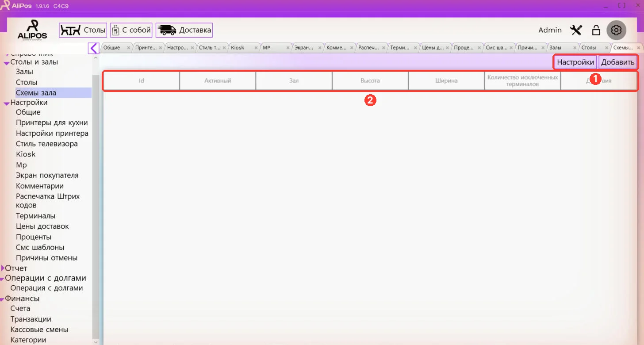Collapse the Столы и залы tree section

click(7, 63)
